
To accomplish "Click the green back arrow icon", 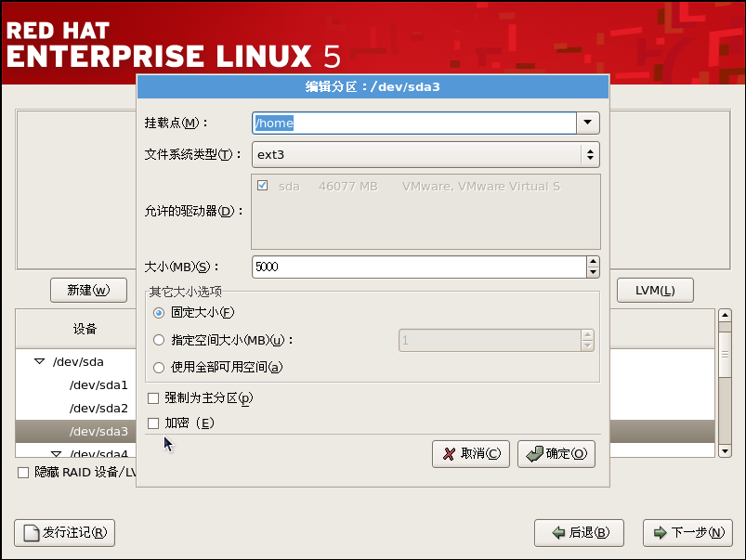I will click(x=558, y=533).
